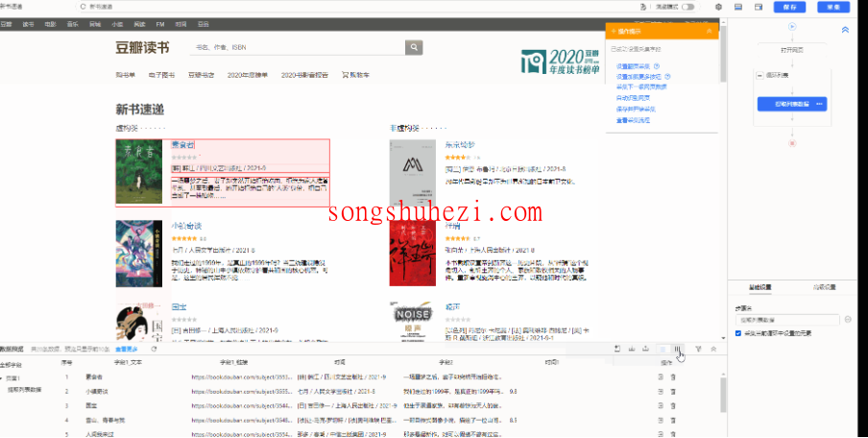Open 读书 in Douban top nav
868x438 pixels.
28,24
